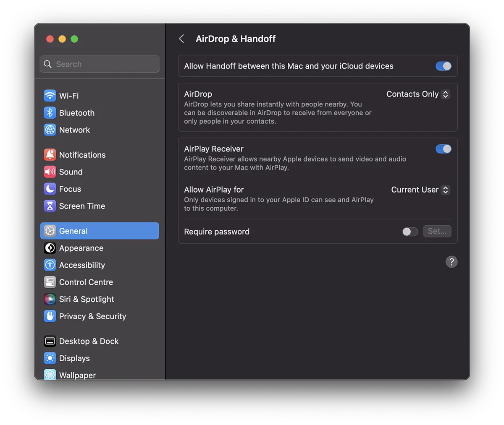Open Network settings label
Image resolution: width=504 pixels, height=425 pixels.
(74, 130)
